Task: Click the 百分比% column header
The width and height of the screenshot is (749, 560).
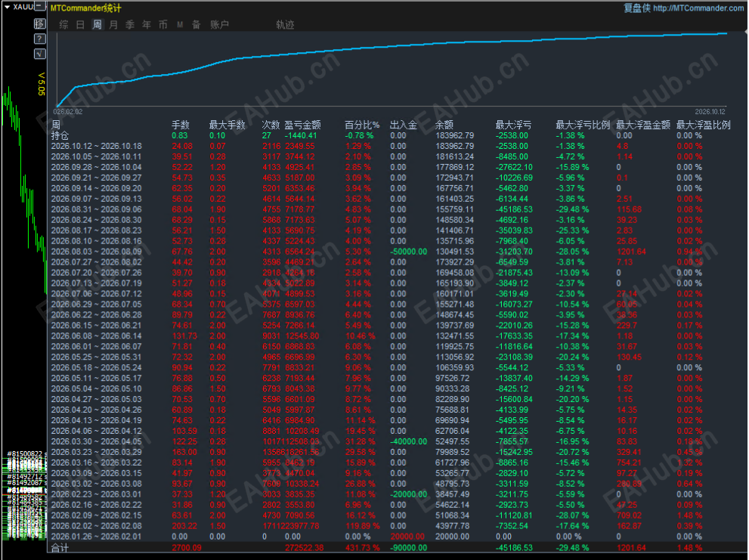Action: tap(362, 125)
